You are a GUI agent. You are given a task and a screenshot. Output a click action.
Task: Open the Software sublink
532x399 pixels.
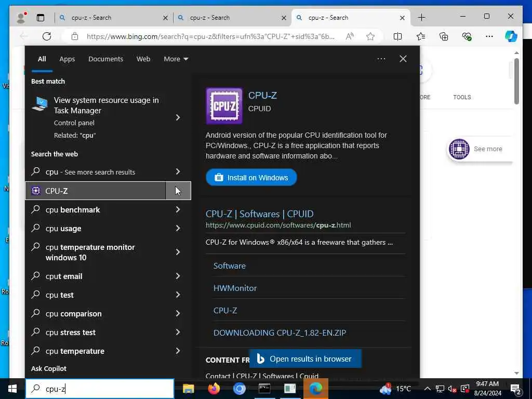(229, 265)
